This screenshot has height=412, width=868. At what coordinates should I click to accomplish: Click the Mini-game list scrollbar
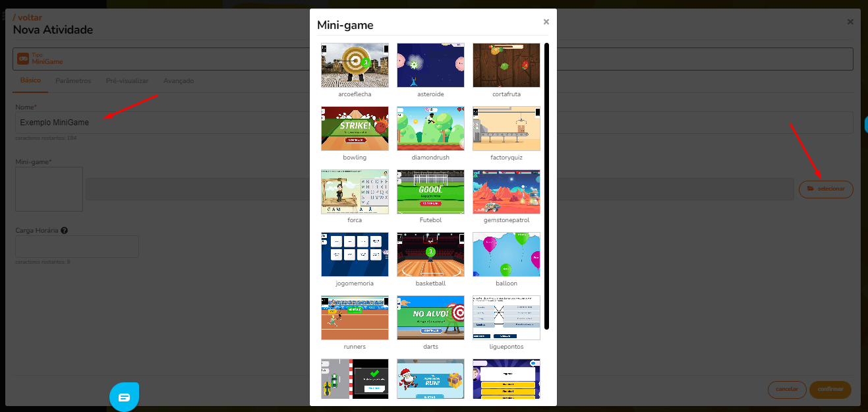coord(546,186)
